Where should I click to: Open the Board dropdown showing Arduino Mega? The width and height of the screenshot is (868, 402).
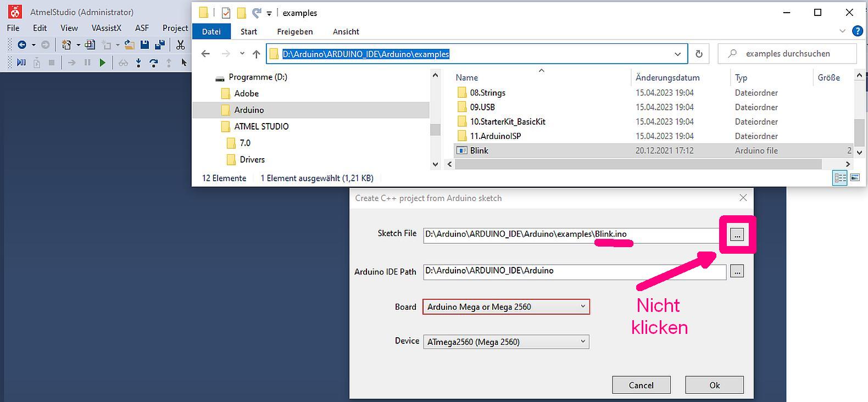tap(506, 307)
